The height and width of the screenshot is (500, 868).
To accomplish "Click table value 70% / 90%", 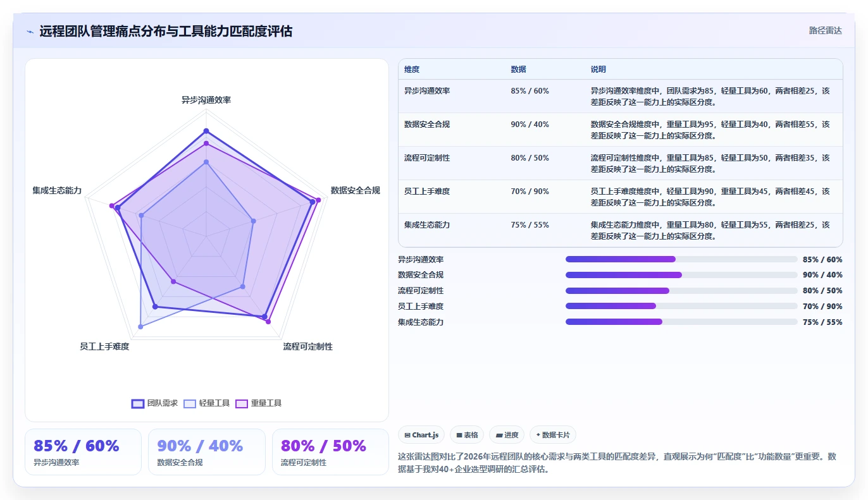I will [x=530, y=191].
